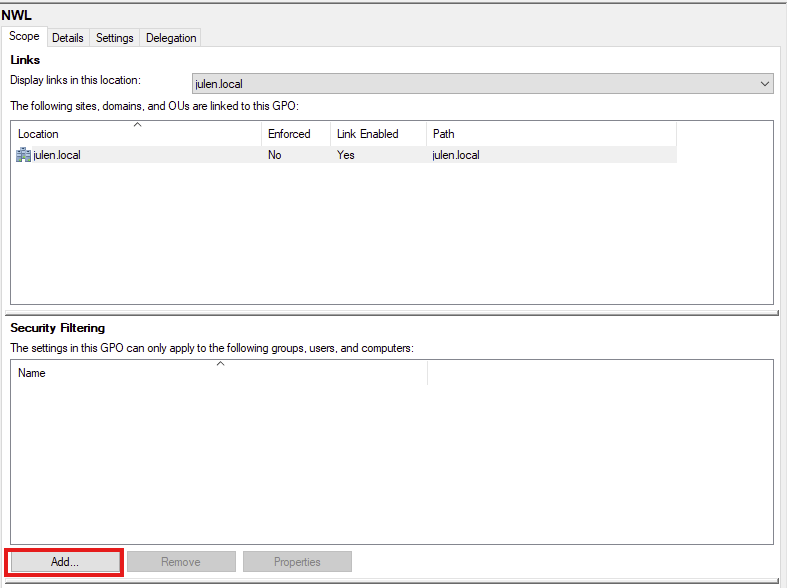Click the sort arrow above Location column
The height and width of the screenshot is (588, 787).
tap(137, 125)
